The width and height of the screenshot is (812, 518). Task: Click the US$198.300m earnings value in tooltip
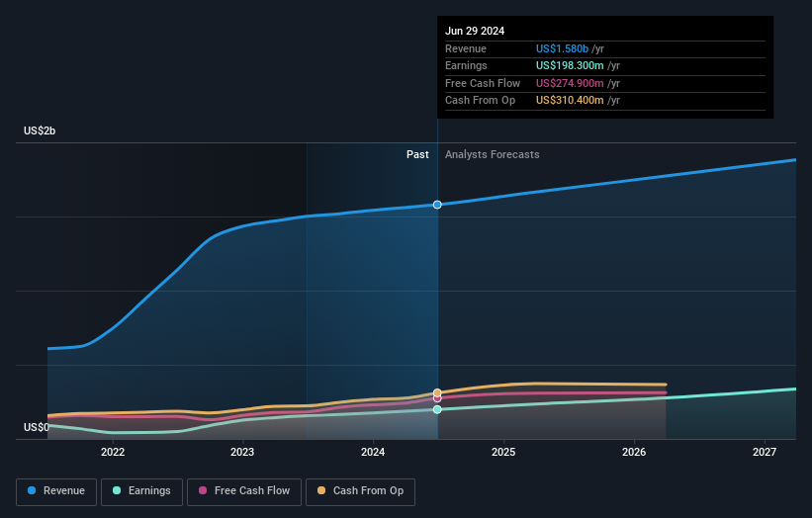pyautogui.click(x=570, y=65)
